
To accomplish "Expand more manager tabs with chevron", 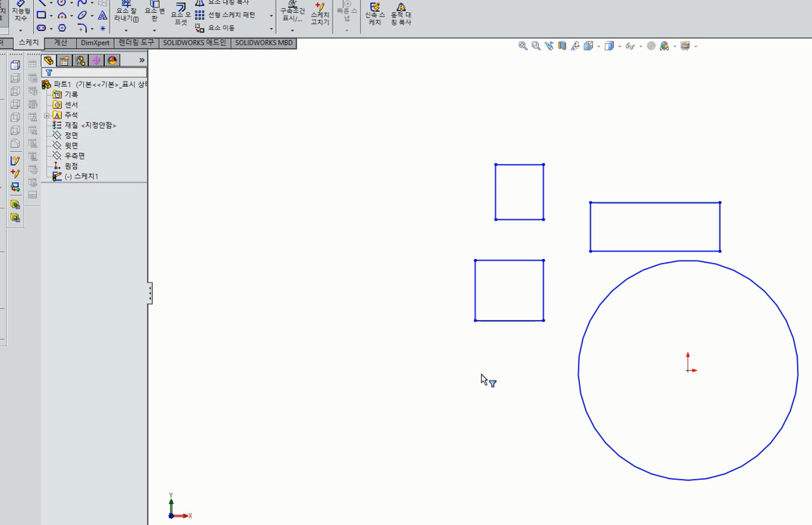I will pyautogui.click(x=141, y=60).
